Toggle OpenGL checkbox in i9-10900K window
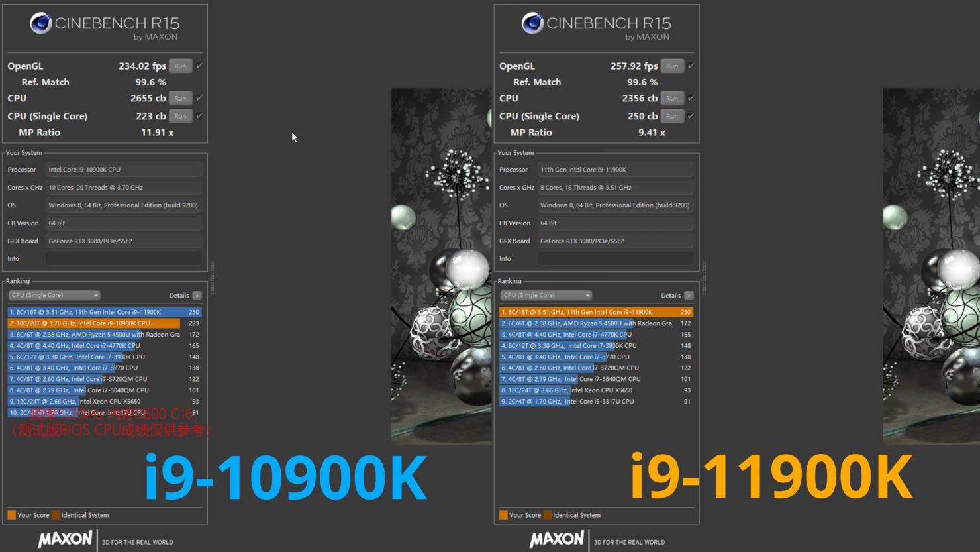Screen dimensions: 980x552 199,66
